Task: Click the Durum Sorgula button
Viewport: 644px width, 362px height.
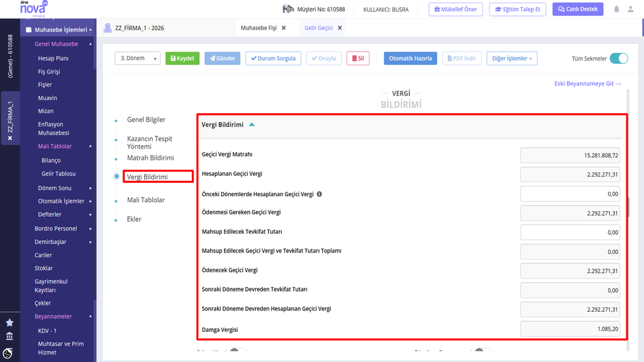Action: click(273, 58)
